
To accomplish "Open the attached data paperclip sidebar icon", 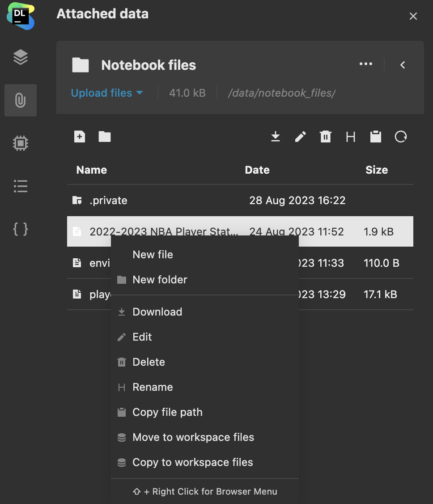I will pos(21,100).
